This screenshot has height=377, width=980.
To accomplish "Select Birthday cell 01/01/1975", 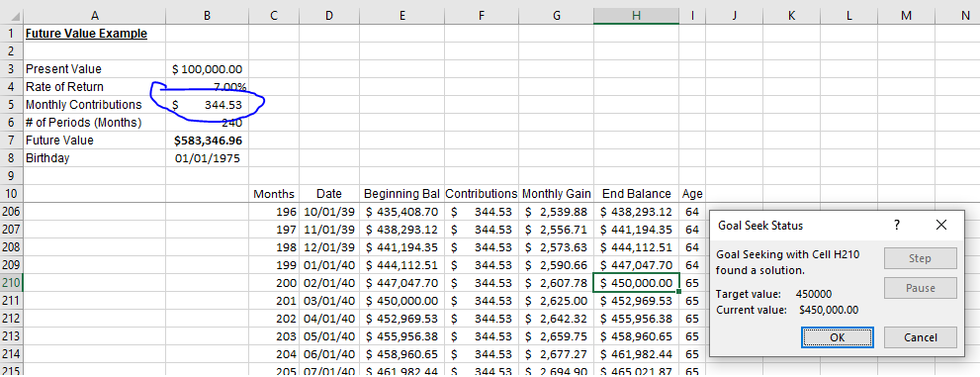I will [x=207, y=158].
